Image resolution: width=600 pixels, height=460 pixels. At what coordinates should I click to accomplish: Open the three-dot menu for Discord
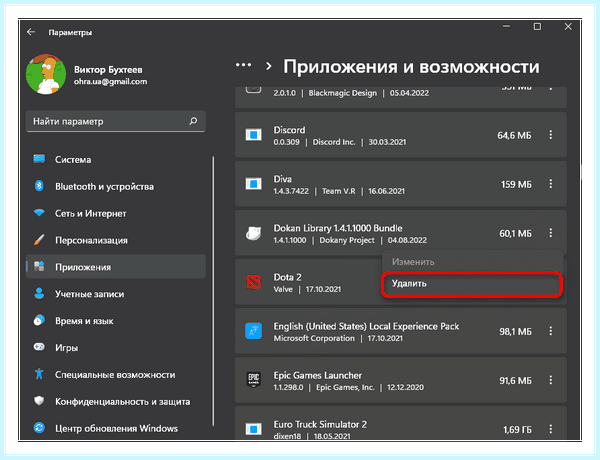coord(551,135)
